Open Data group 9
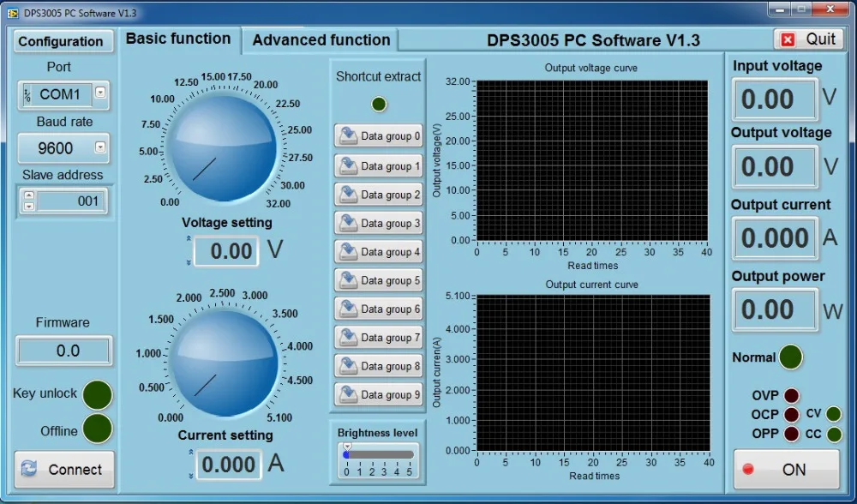This screenshot has width=857, height=504. point(378,394)
